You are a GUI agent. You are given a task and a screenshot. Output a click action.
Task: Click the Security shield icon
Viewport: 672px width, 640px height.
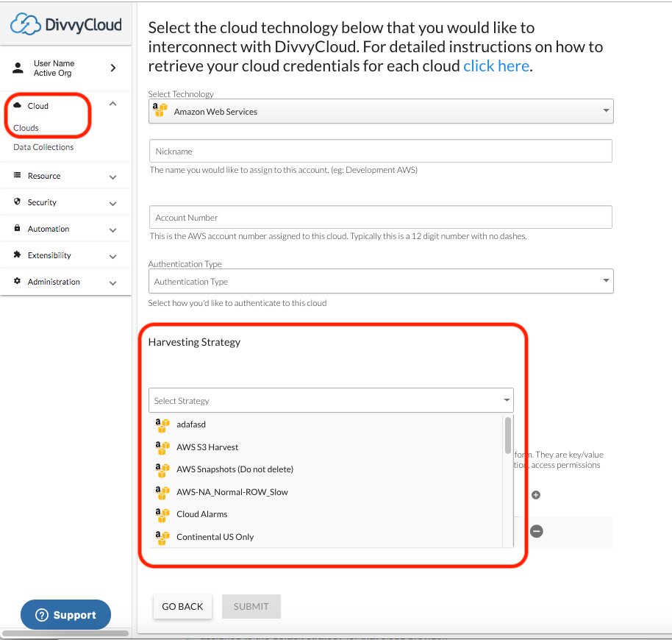coord(17,202)
